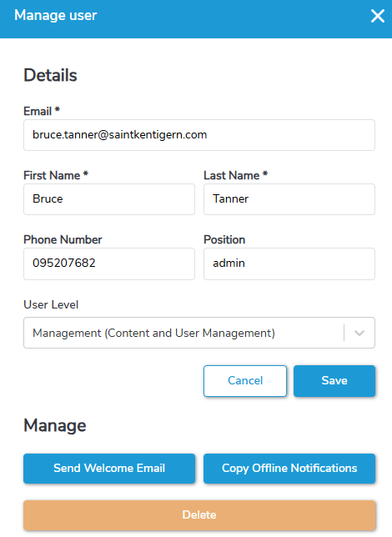Image resolution: width=392 pixels, height=537 pixels.
Task: Cancel the user detail changes
Action: (x=245, y=381)
